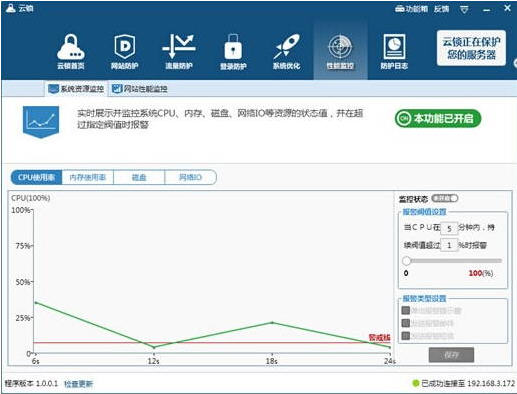Viewport: 517px width, 394px height.
Task: Open the 功能箱 toolbox in title bar
Action: (411, 9)
